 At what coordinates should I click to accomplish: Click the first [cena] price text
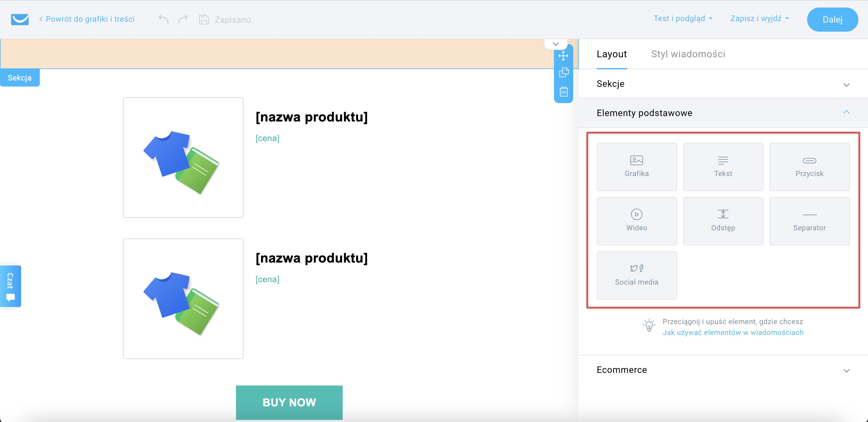click(268, 138)
